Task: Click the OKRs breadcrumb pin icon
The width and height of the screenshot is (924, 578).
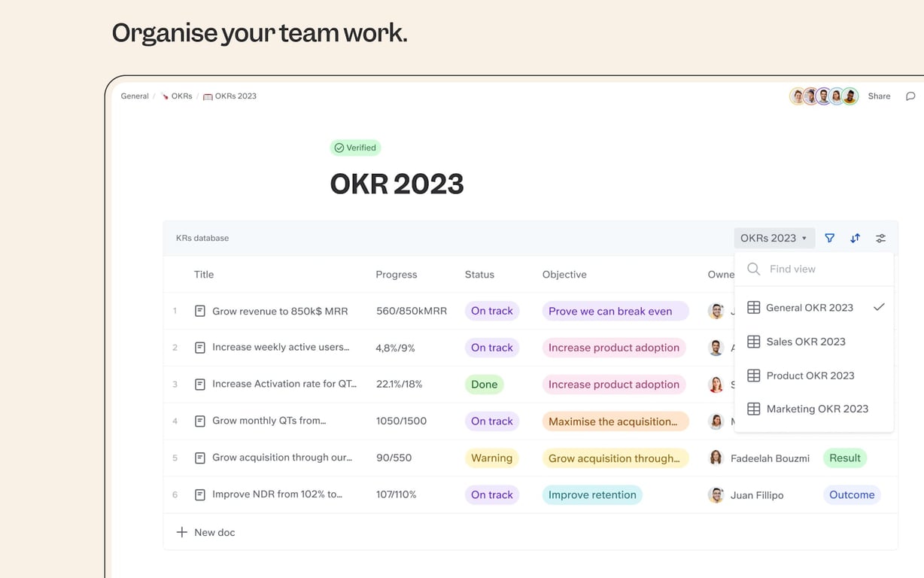Action: [x=165, y=96]
